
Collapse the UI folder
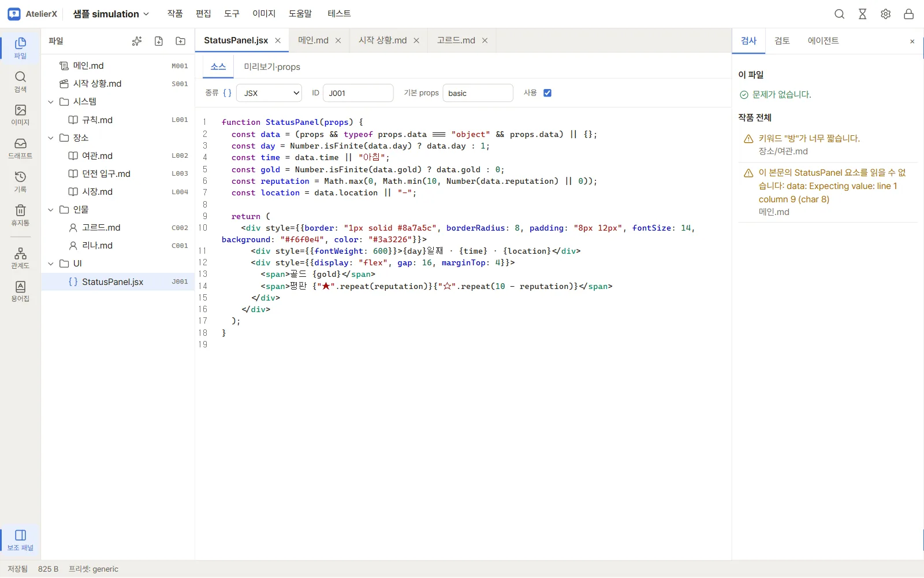coord(51,264)
